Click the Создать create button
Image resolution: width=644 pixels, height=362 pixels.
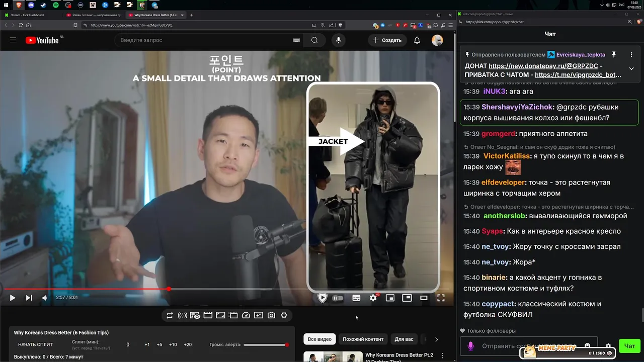[387, 40]
